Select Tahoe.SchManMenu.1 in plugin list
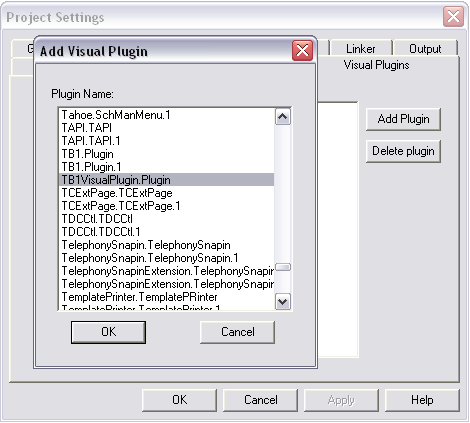The width and height of the screenshot is (470, 423). (166, 115)
